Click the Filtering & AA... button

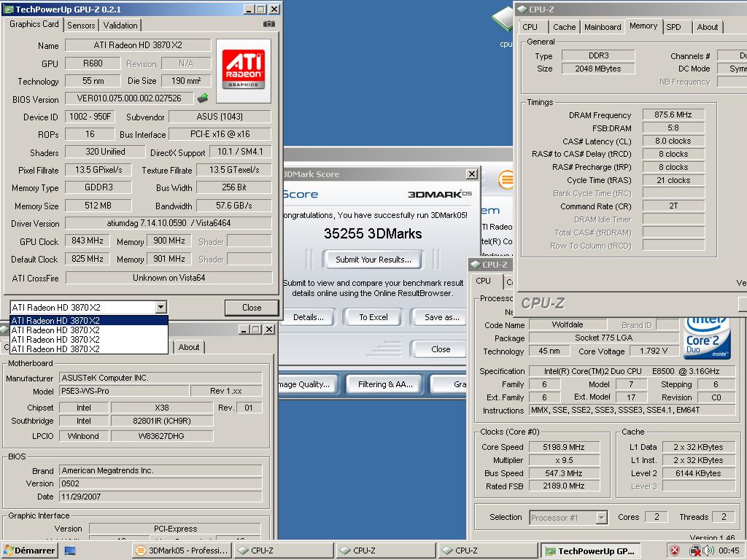click(385, 384)
